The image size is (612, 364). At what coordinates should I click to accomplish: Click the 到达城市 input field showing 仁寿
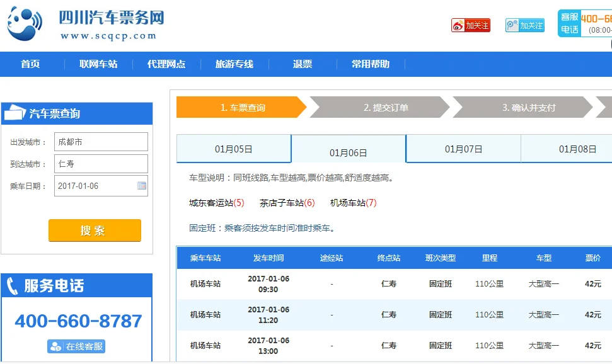click(x=101, y=162)
